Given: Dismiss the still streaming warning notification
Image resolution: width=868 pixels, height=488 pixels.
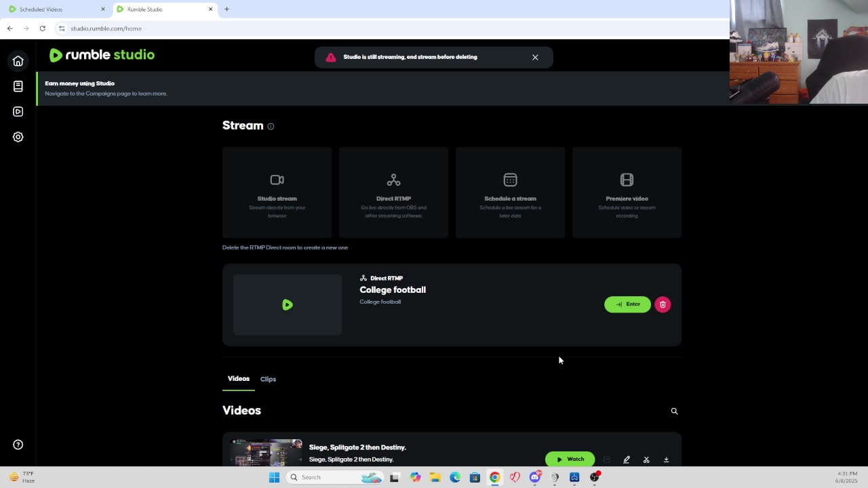Looking at the screenshot, I should point(535,57).
